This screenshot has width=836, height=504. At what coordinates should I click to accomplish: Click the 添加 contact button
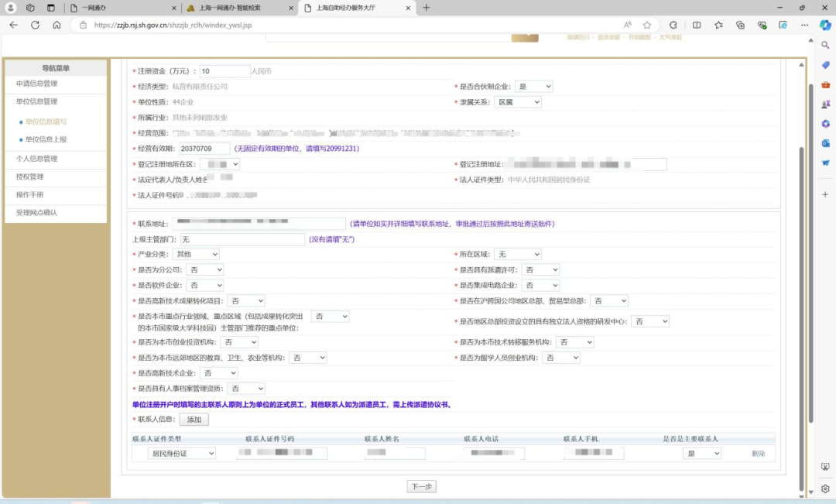click(x=194, y=420)
